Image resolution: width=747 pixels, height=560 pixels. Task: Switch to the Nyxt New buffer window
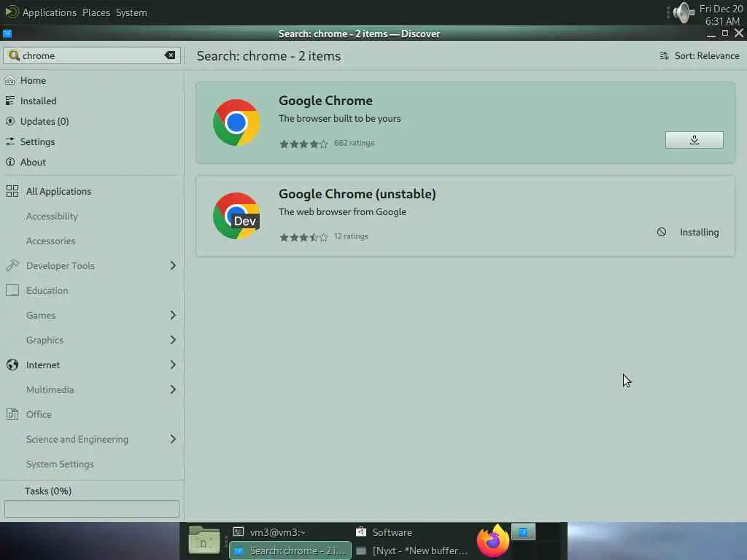[x=413, y=551]
